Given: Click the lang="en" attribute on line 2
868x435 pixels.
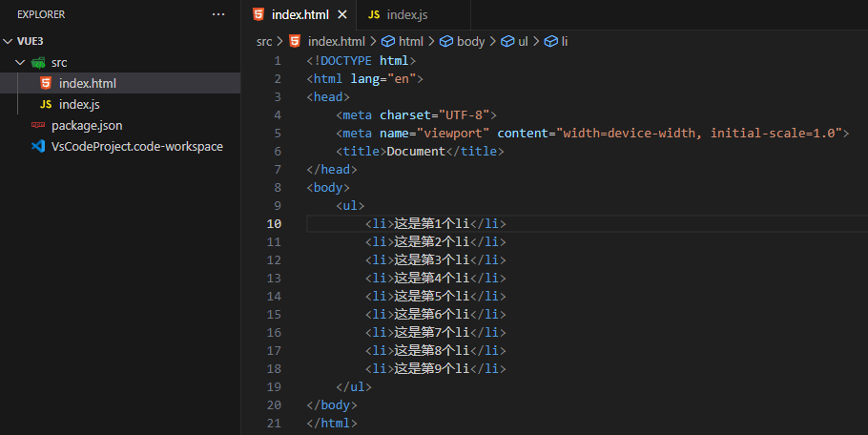Looking at the screenshot, I should [383, 79].
